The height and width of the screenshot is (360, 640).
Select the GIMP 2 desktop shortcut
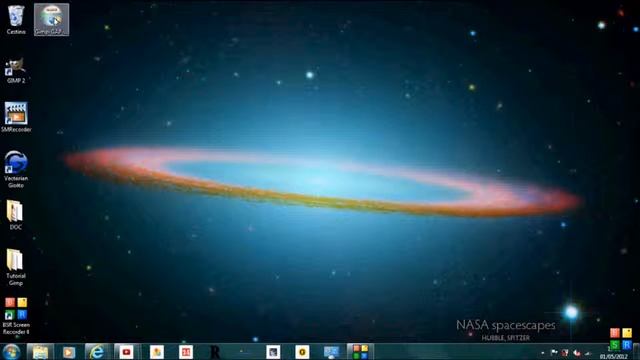[x=16, y=70]
